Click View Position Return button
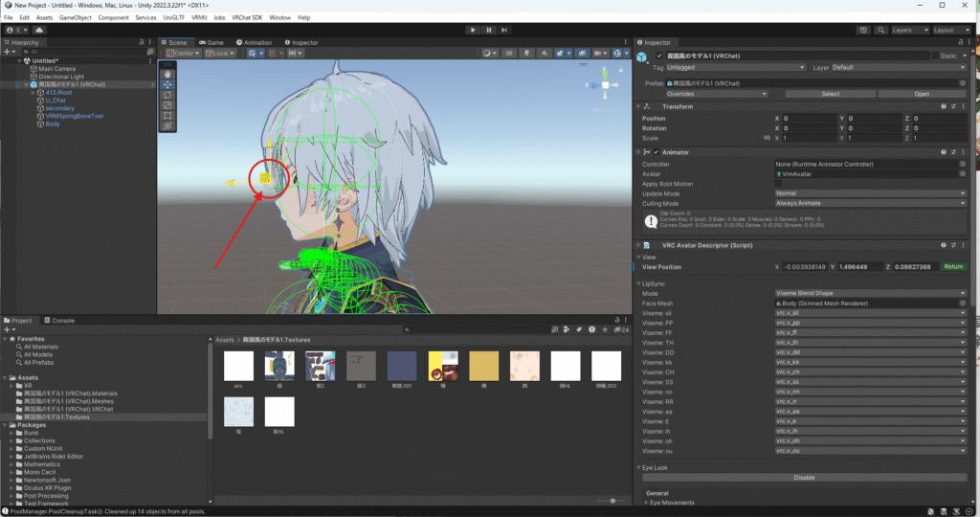The width and height of the screenshot is (980, 517). [953, 267]
